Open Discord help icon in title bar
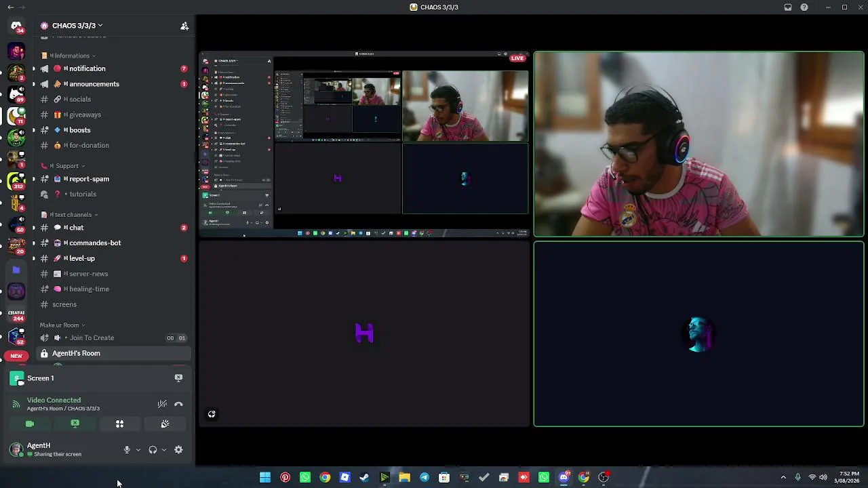The width and height of the screenshot is (868, 488). click(x=804, y=7)
